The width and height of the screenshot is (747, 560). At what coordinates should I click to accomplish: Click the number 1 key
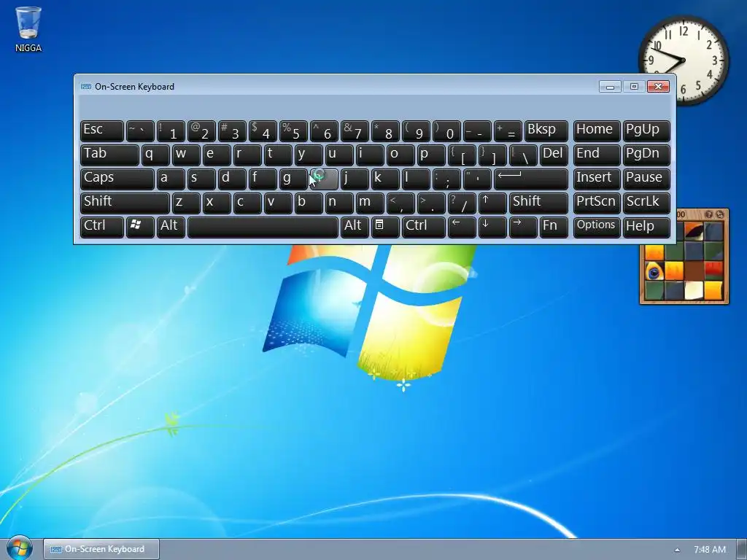171,131
